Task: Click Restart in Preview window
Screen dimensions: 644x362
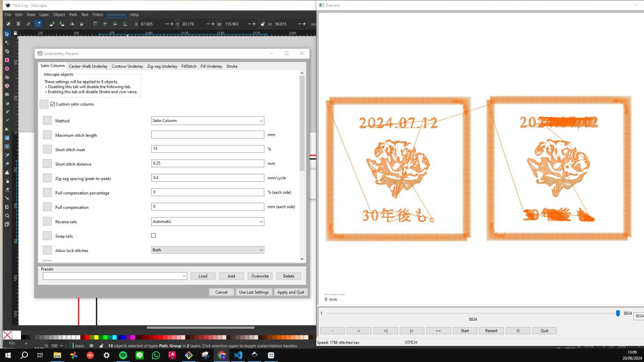Action: click(x=491, y=331)
